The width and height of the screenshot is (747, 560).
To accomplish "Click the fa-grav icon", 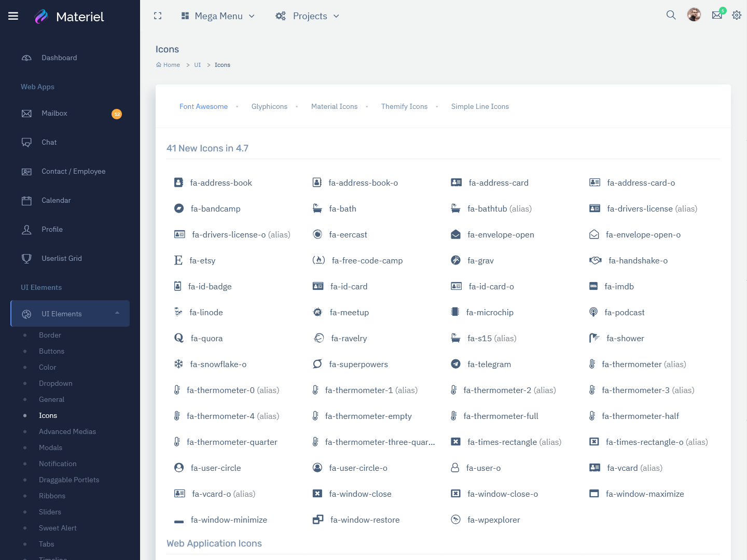I will pyautogui.click(x=455, y=260).
